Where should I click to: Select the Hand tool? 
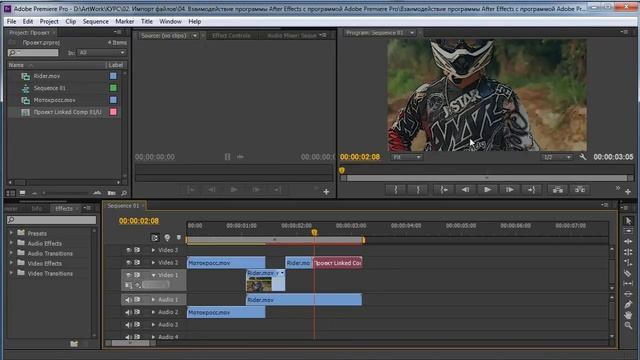pos(628,315)
